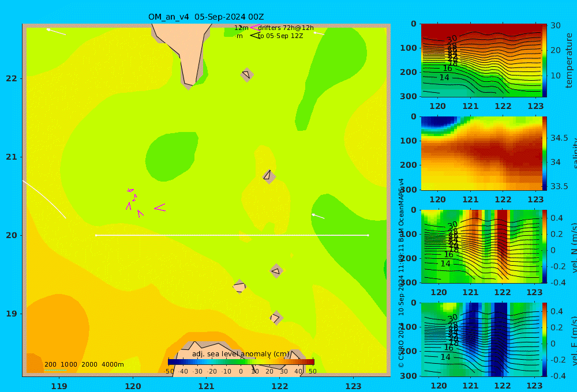This screenshot has height=392, width=577.
Task: Click the island marker near 19.55N 122E
Action: 276,271
